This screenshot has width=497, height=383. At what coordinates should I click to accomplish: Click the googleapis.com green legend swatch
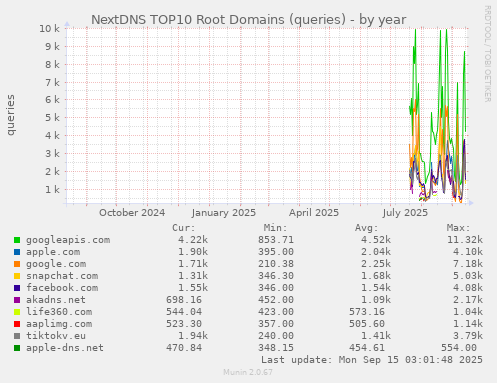(x=17, y=240)
